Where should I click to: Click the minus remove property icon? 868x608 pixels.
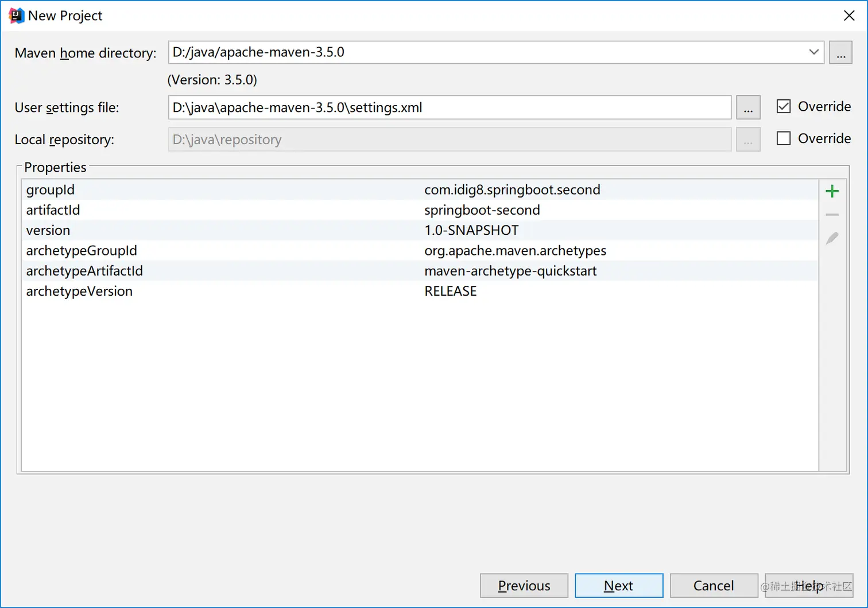[x=832, y=215]
